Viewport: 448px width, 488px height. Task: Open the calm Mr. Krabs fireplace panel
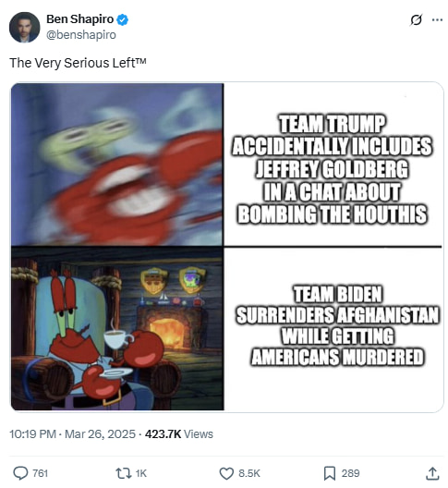[117, 328]
